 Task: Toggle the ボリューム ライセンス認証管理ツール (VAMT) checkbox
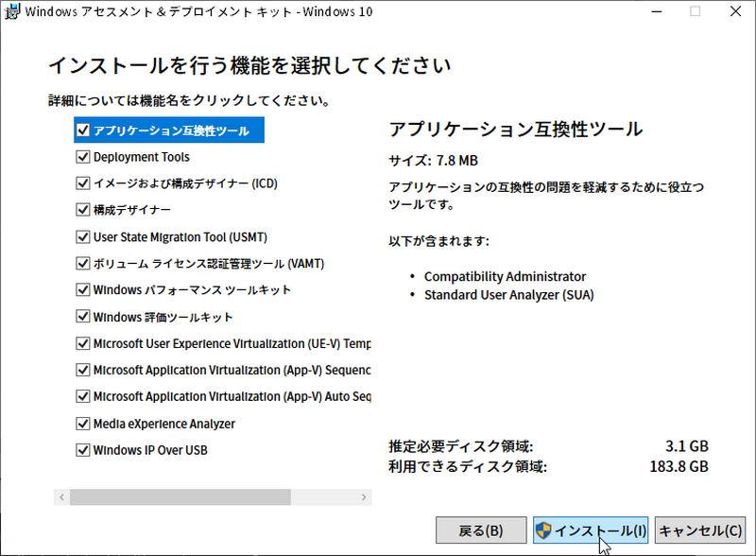[83, 264]
